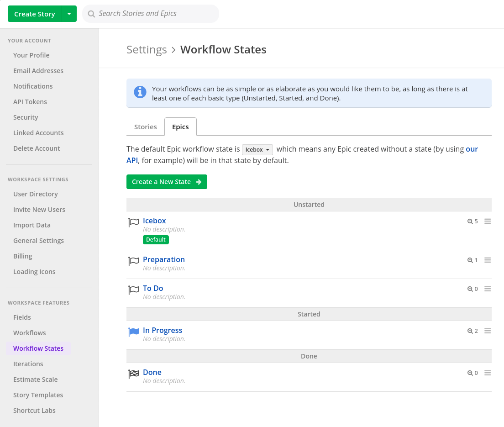Click the drag handle icon on Done row
Viewport: 504px width, 427px height.
[x=488, y=373]
